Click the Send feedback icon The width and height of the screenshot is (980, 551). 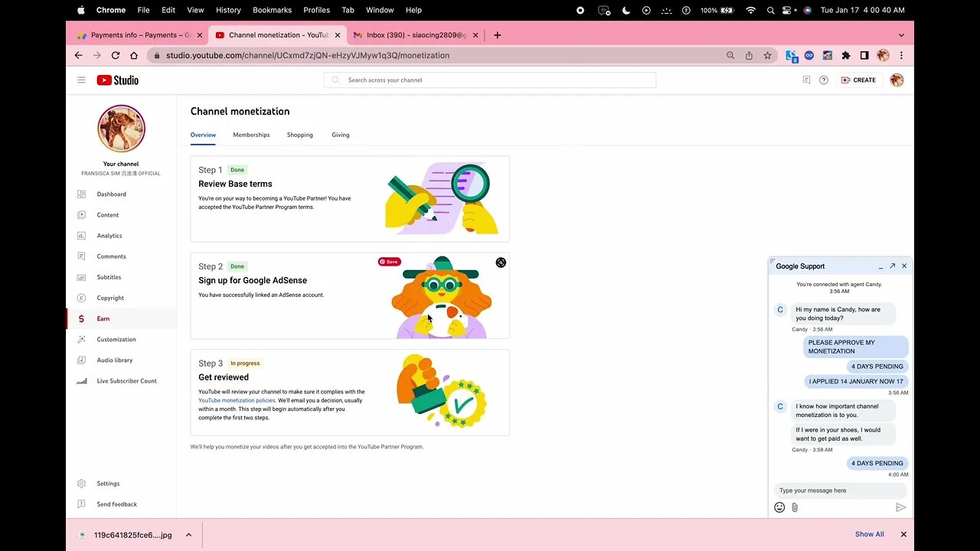[81, 504]
